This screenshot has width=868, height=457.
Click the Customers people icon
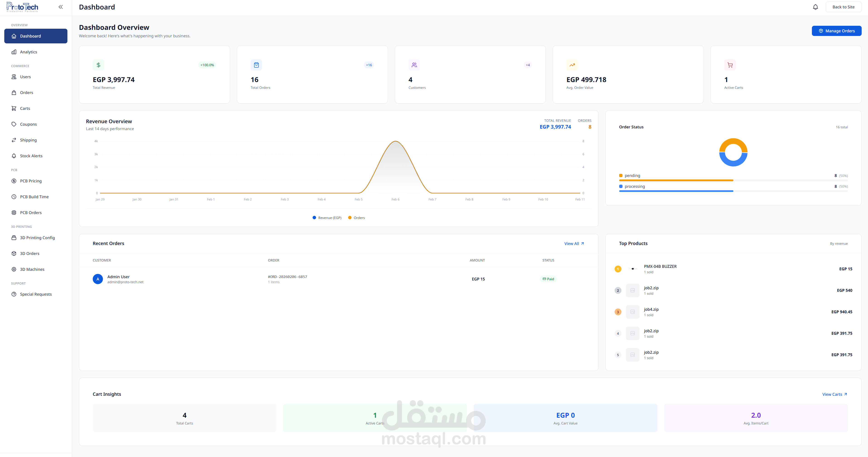tap(414, 65)
